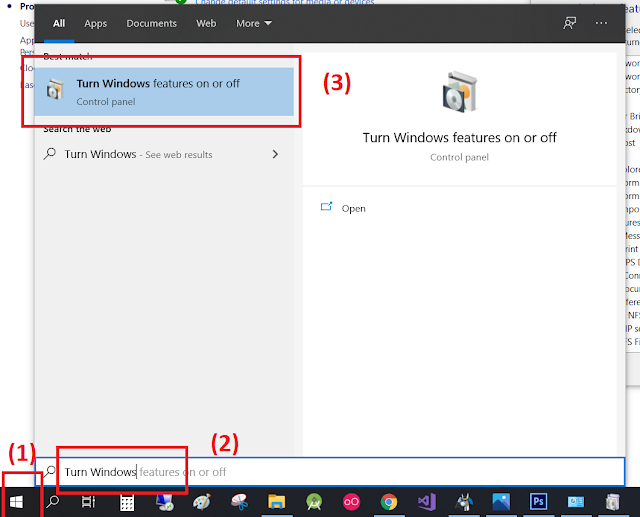640x517 pixels.
Task: Expand the More dropdown in search tabs
Action: [x=254, y=24]
